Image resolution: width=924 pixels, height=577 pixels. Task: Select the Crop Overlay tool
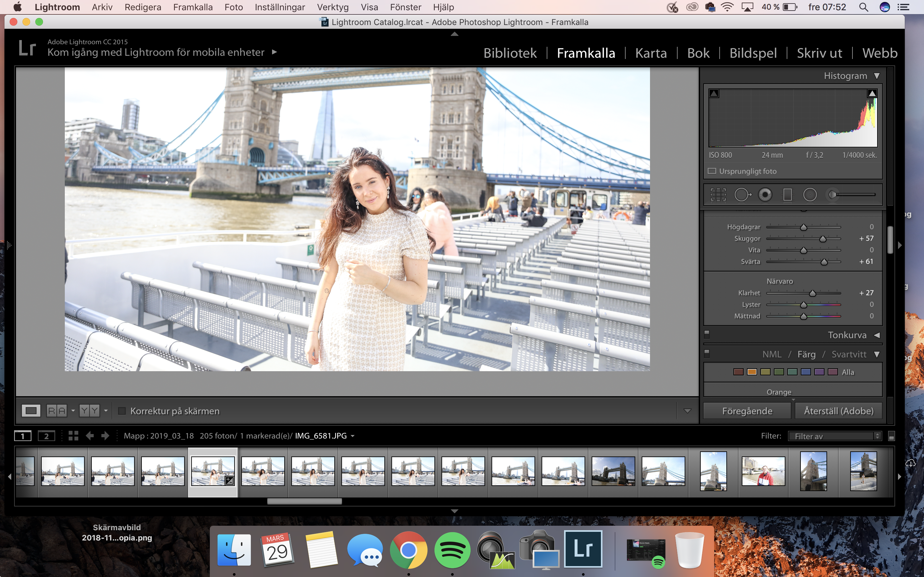pos(718,195)
